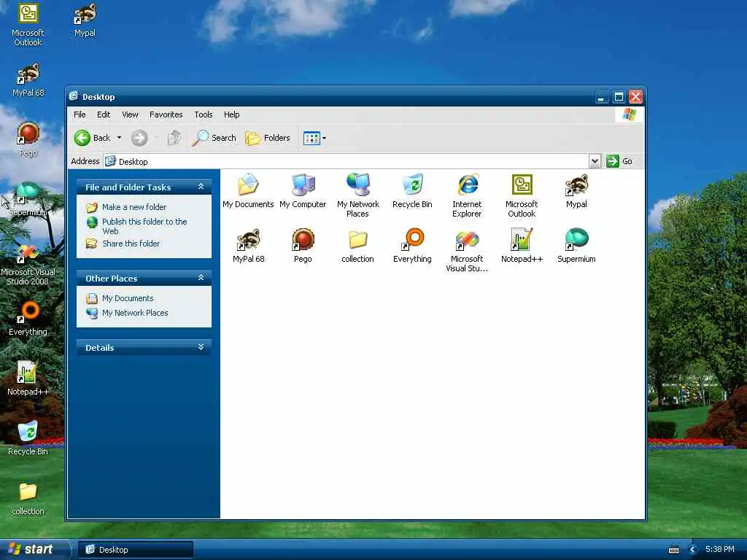Screen dimensions: 747x560
Task: Open the Tools menu
Action: tap(204, 114)
